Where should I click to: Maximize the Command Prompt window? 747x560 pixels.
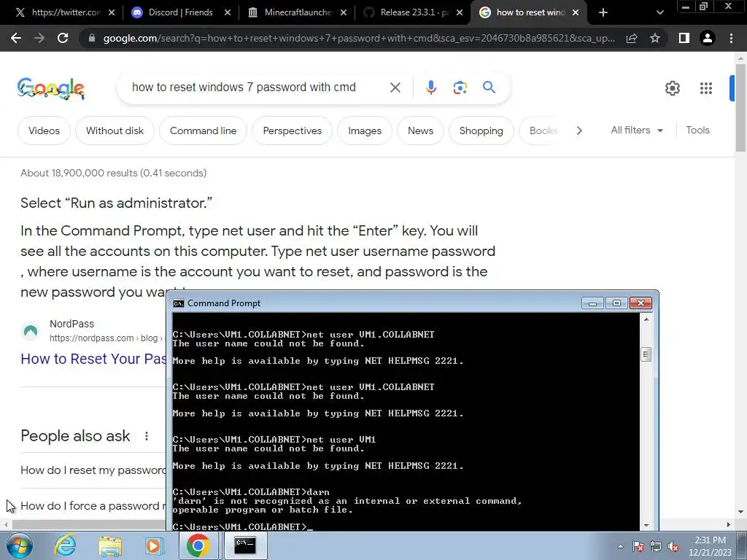[x=616, y=303]
